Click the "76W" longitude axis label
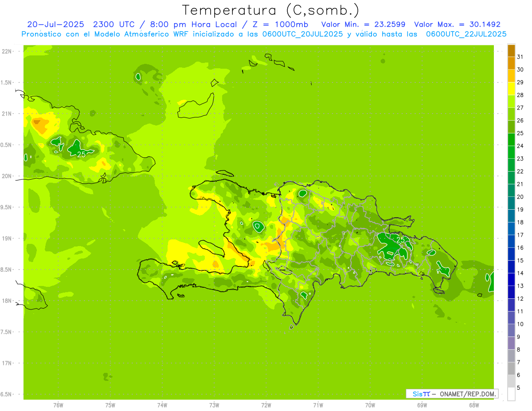Viewport: 532px width, 411px height. point(58,405)
